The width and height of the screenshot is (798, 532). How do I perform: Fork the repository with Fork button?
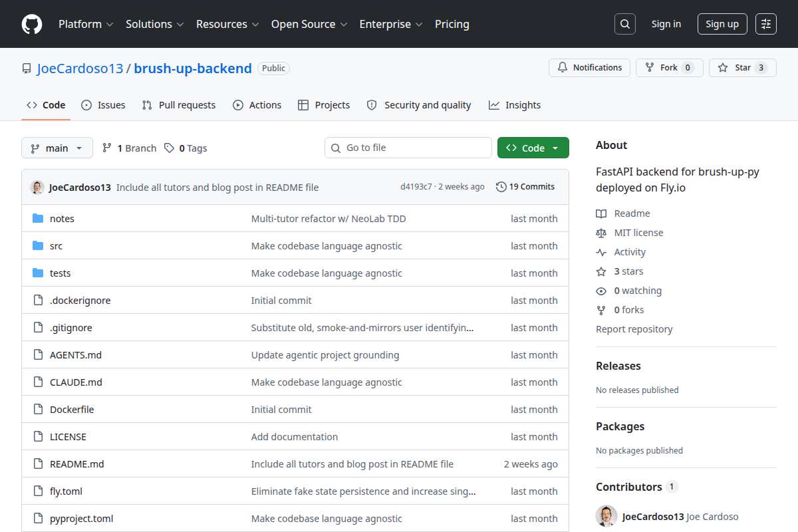[x=669, y=68]
